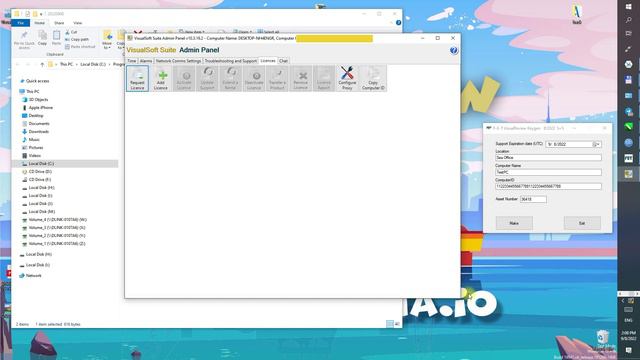Image resolution: width=640 pixels, height=360 pixels.
Task: Open the Share ribbon tab in File Explorer
Action: pos(59,23)
